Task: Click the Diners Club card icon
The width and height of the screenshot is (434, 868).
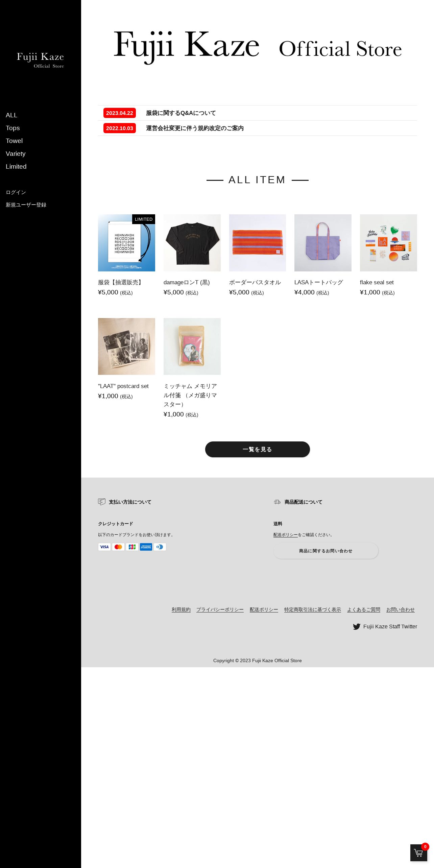Action: coord(160,547)
